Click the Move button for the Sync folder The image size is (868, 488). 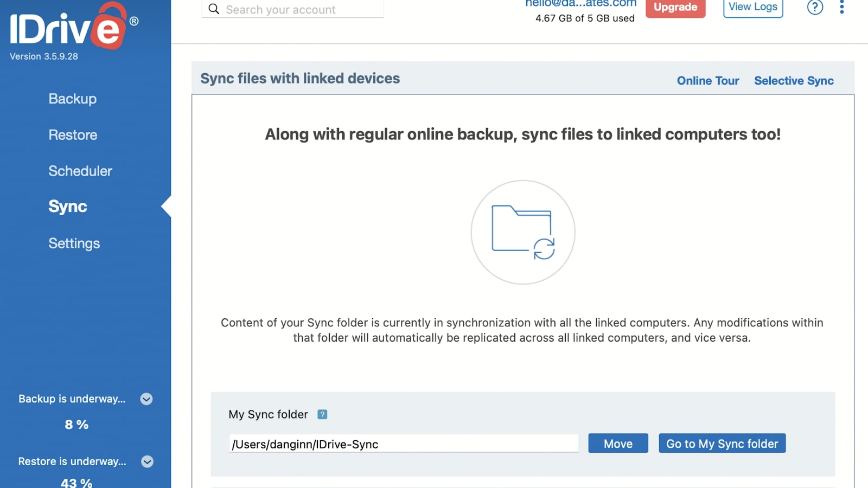618,443
